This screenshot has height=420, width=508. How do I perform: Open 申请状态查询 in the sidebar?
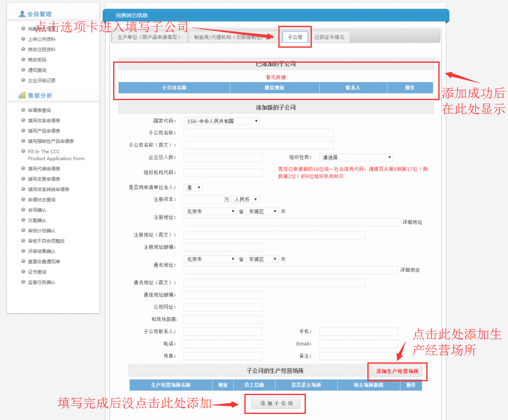pos(41,200)
